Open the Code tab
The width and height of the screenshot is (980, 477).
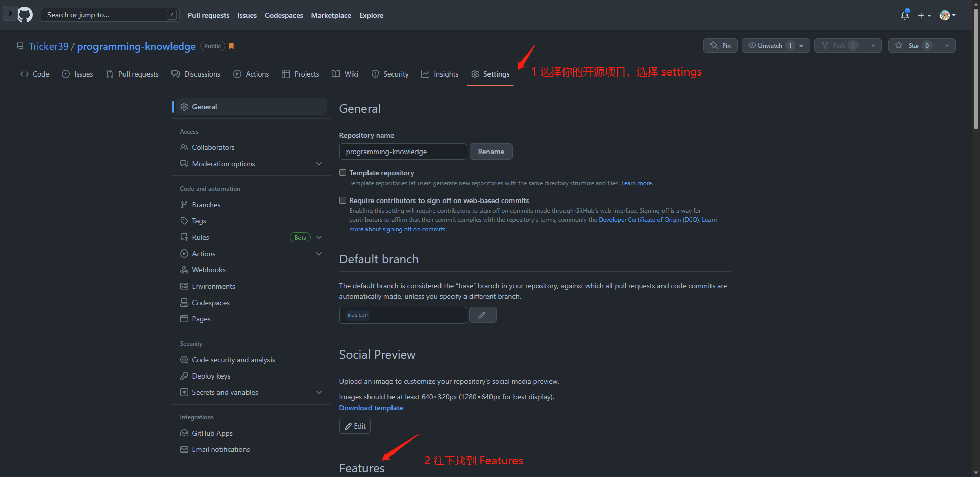tap(35, 74)
